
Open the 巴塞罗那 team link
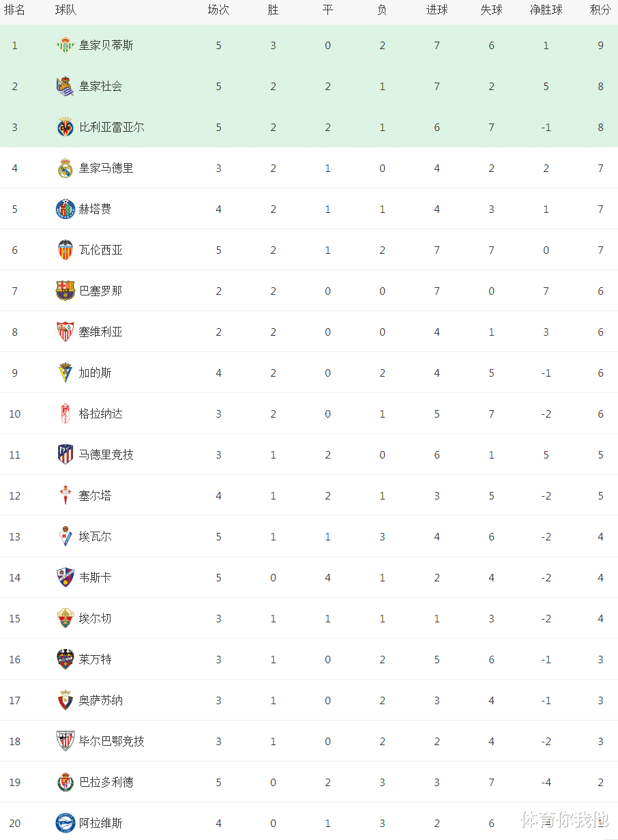coord(100,291)
